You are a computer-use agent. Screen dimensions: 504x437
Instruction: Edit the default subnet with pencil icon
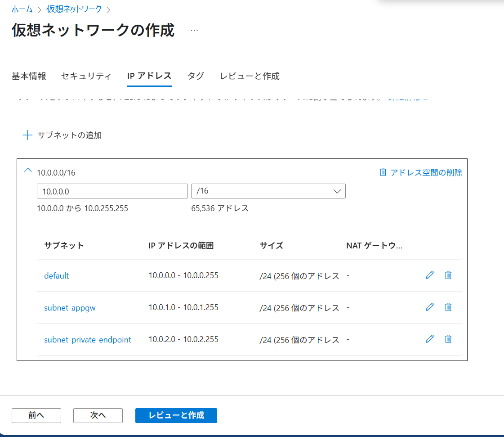(430, 275)
